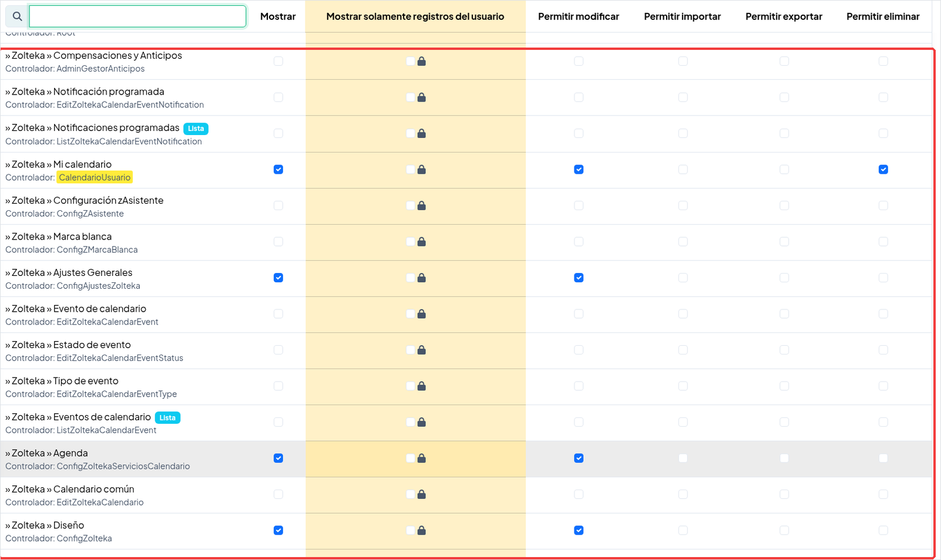Uncheck Mostrar for Agenda

coord(278,458)
